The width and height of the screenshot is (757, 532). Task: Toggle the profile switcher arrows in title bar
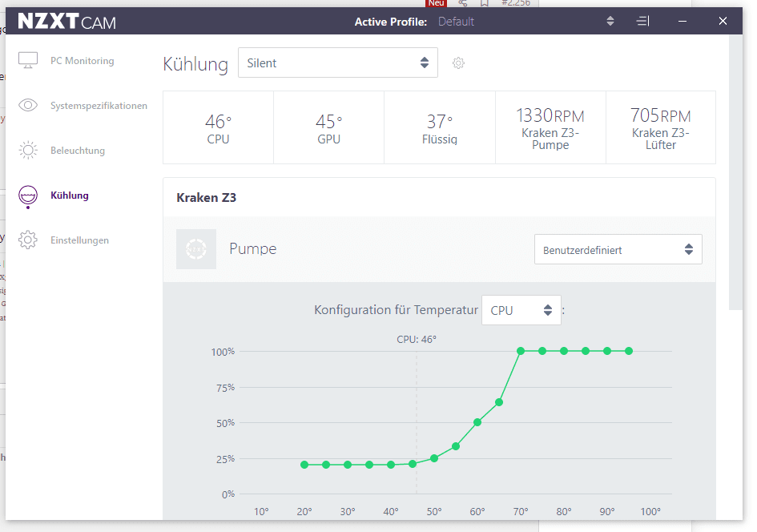pos(610,21)
